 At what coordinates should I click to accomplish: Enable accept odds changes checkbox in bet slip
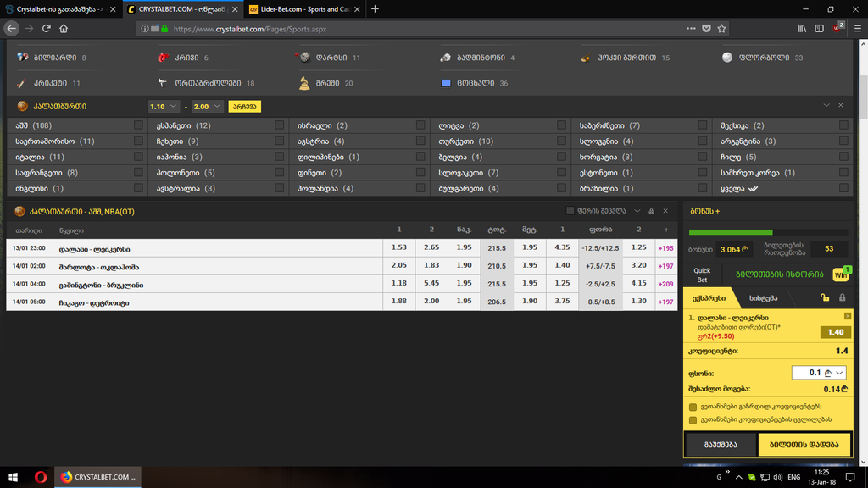coord(693,420)
